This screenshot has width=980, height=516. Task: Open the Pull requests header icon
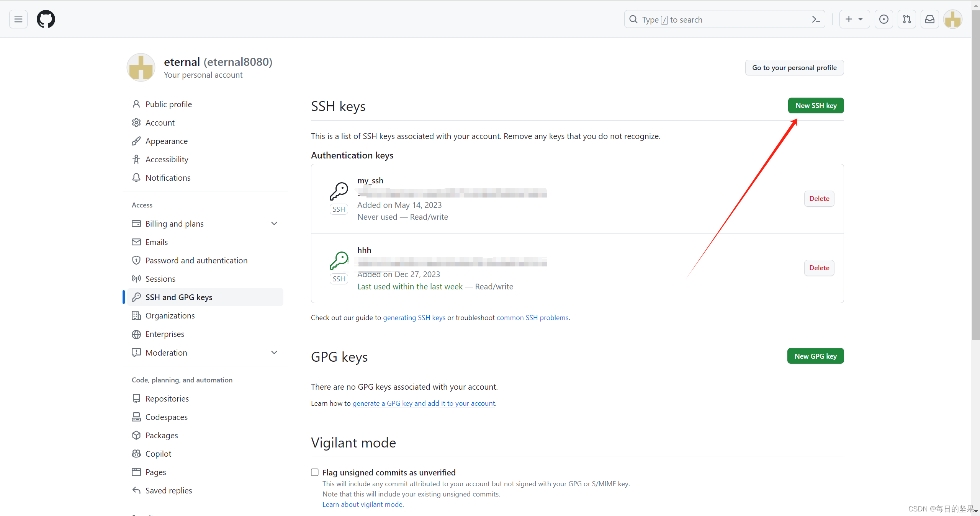pyautogui.click(x=906, y=19)
